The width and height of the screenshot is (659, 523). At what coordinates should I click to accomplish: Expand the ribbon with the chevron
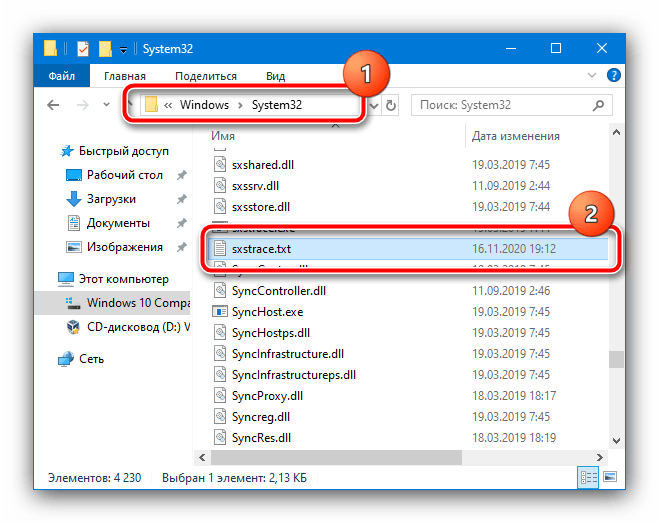(592, 75)
